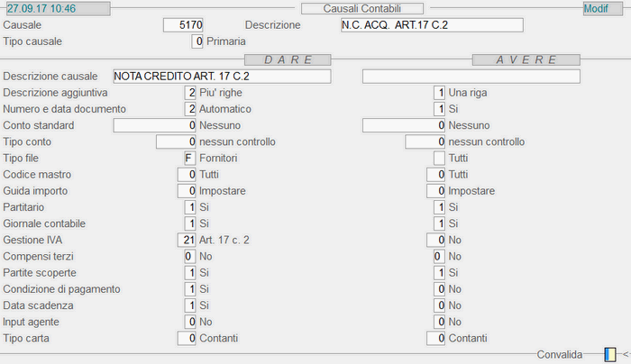Select the DARE Tipo carta field
Image resolution: width=631 pixels, height=364 pixels.
point(187,339)
